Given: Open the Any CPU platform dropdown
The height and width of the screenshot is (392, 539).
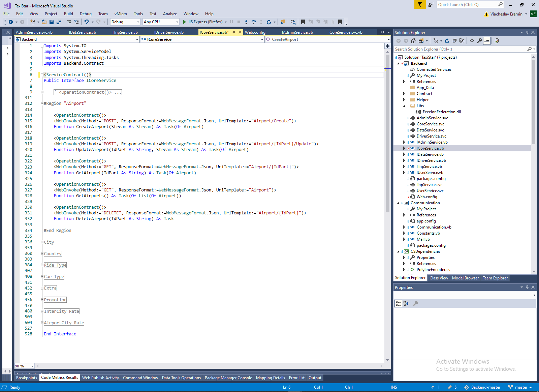Looking at the screenshot, I should [161, 22].
